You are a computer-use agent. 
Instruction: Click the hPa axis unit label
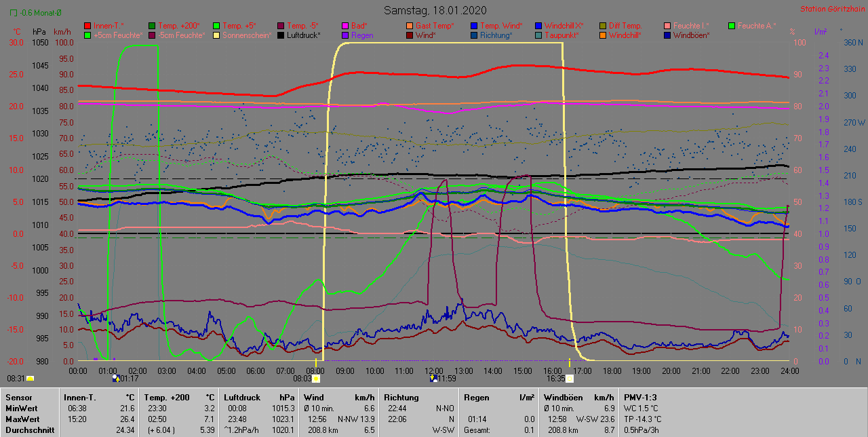[39, 32]
